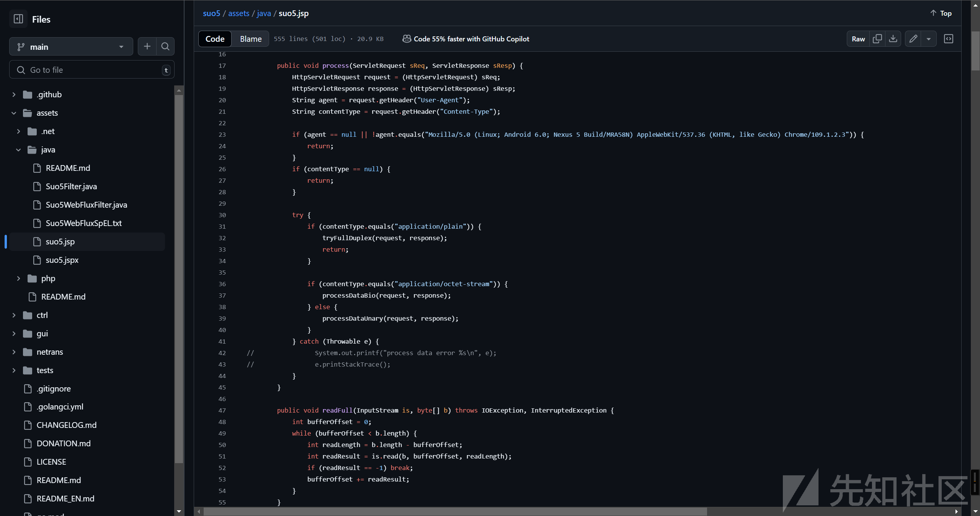Image resolution: width=980 pixels, height=516 pixels.
Task: Click the Copilot icon beside file info
Action: tap(407, 39)
